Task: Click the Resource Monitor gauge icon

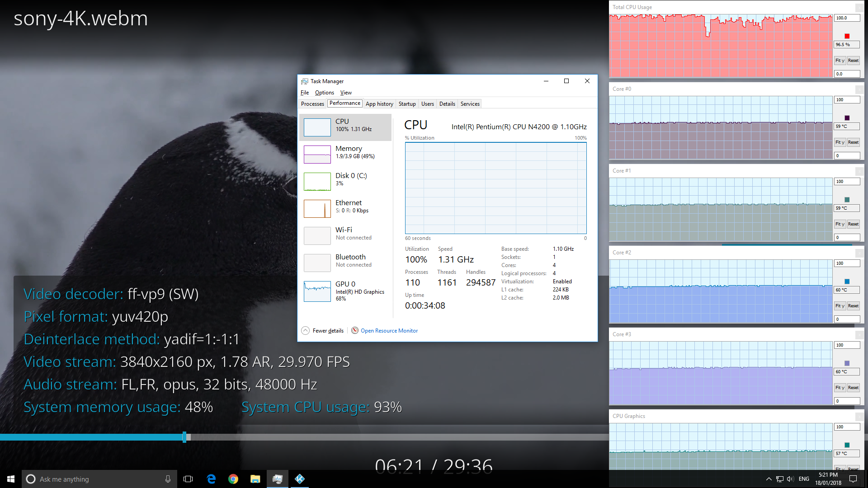Action: pos(355,330)
